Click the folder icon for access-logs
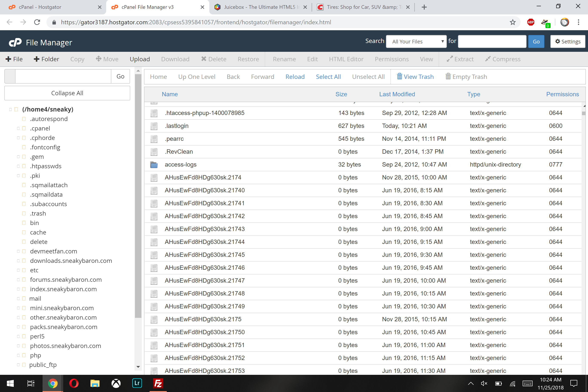Screen dimensions: 588x392 pyautogui.click(x=154, y=165)
